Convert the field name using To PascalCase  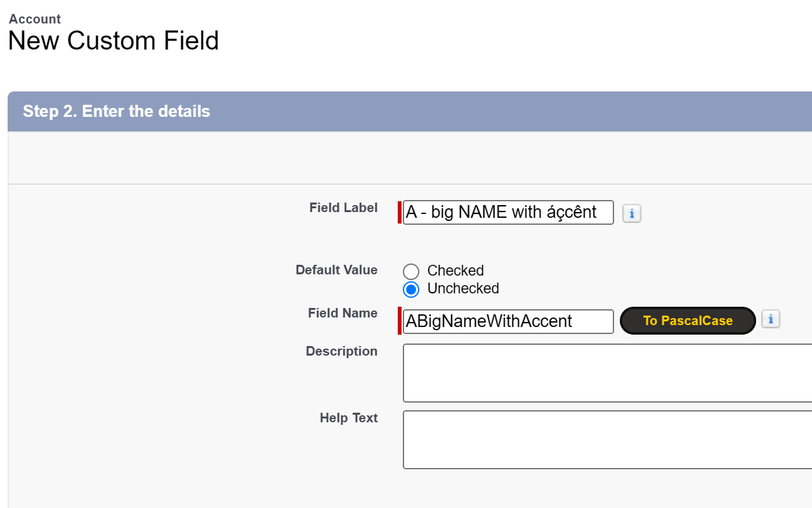pos(687,321)
